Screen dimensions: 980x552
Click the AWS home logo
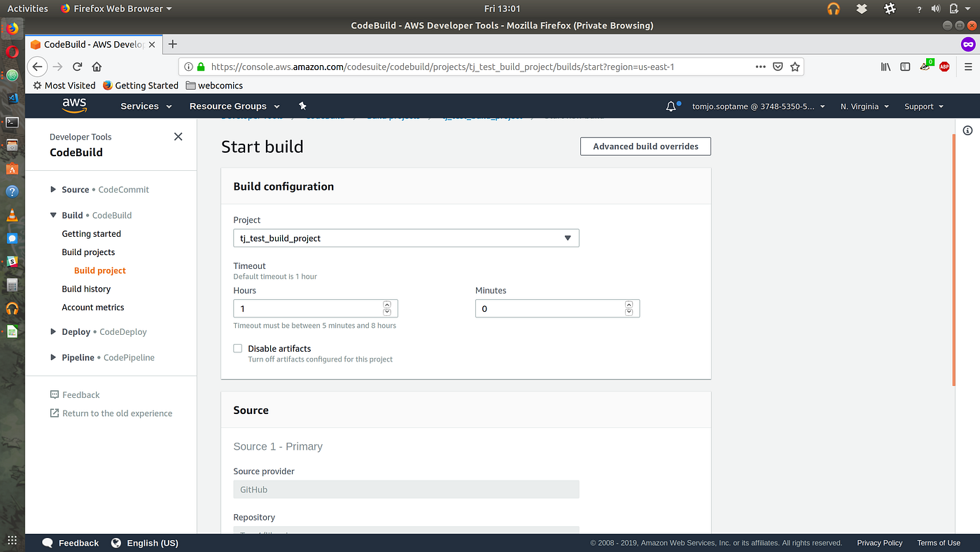point(74,106)
